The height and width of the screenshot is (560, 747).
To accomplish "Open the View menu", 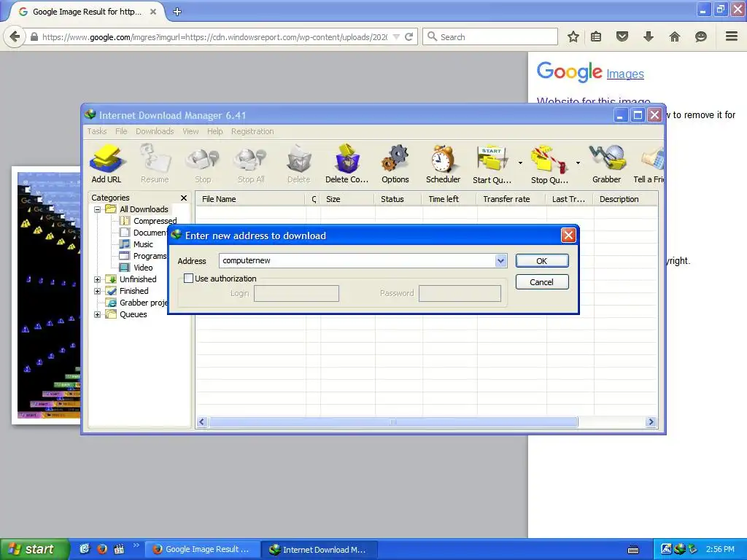I will coord(190,131).
